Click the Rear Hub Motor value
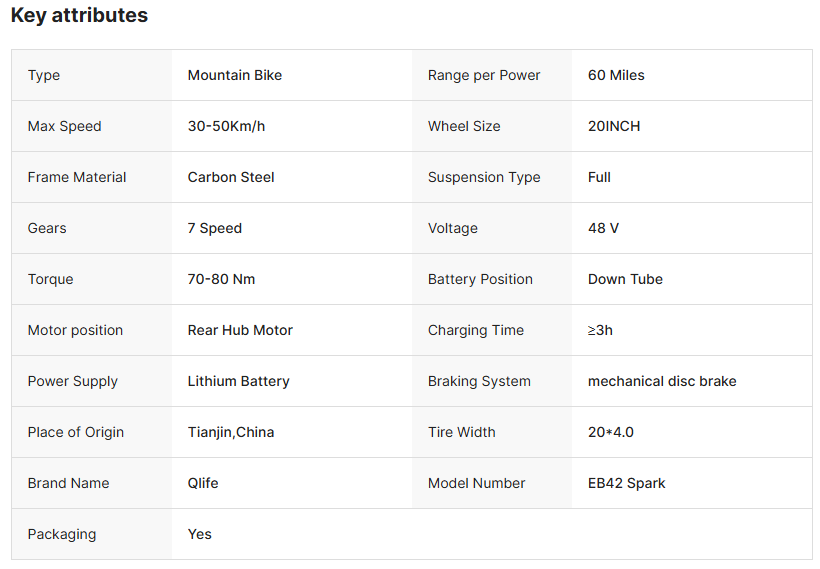The width and height of the screenshot is (820, 569). [240, 330]
